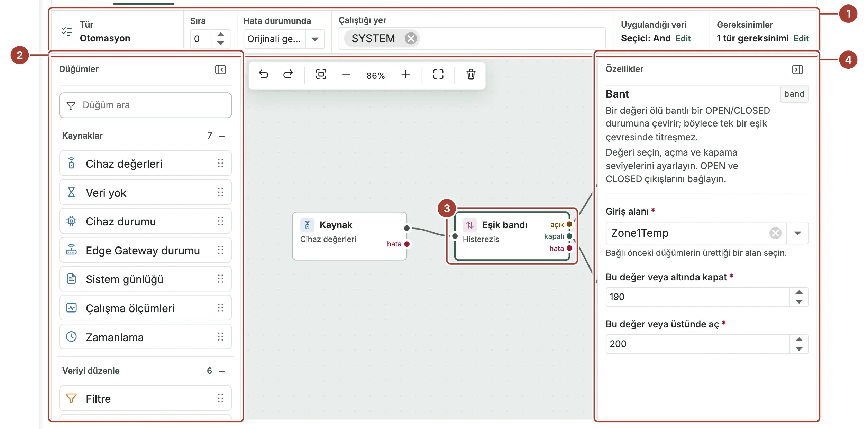The image size is (868, 429).
Task: Fit view to nodes icon
Action: pos(321,74)
